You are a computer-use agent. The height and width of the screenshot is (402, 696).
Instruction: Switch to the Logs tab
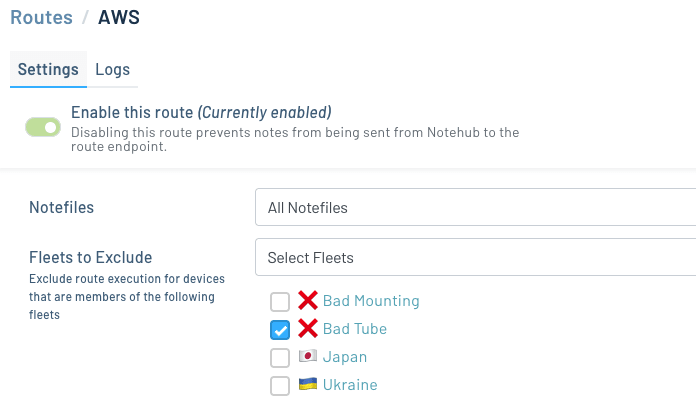tap(112, 70)
